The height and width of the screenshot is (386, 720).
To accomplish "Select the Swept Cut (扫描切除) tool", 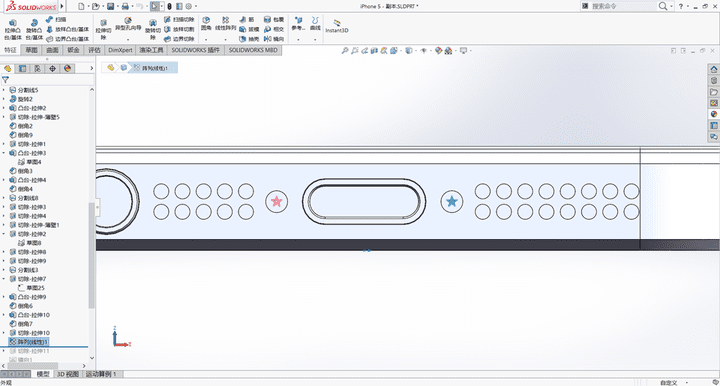I will tap(179, 20).
